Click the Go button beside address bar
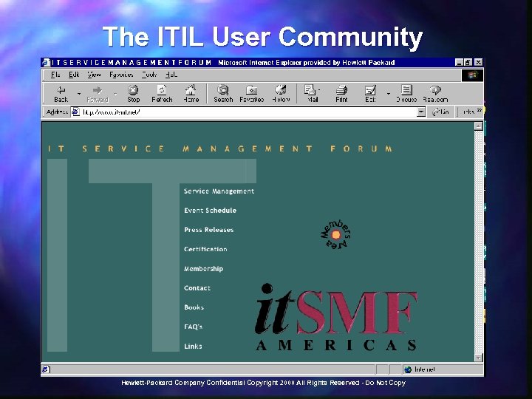Screen dimensions: 532x399 [x=440, y=112]
